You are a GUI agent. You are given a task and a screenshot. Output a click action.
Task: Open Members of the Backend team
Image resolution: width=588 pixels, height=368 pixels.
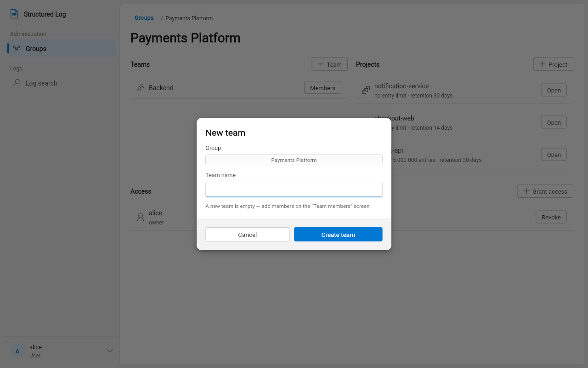322,87
